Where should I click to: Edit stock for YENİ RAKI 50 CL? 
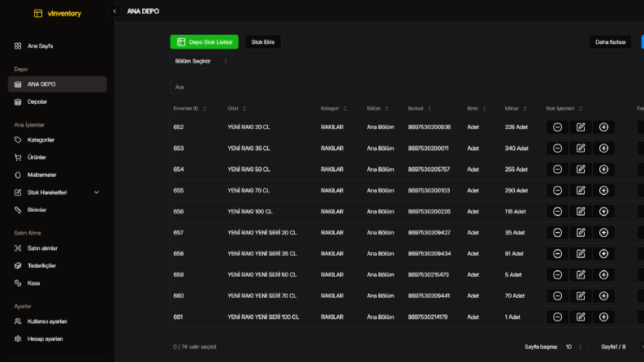click(x=581, y=169)
